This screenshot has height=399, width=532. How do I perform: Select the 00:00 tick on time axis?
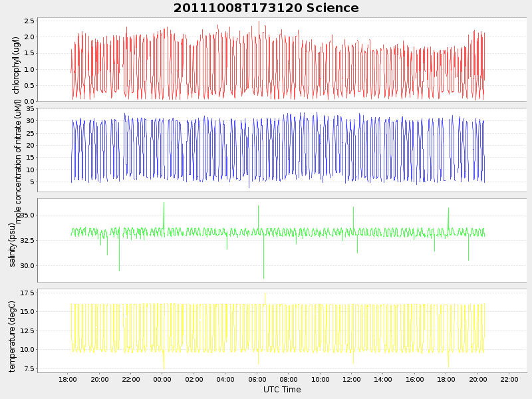tap(162, 379)
